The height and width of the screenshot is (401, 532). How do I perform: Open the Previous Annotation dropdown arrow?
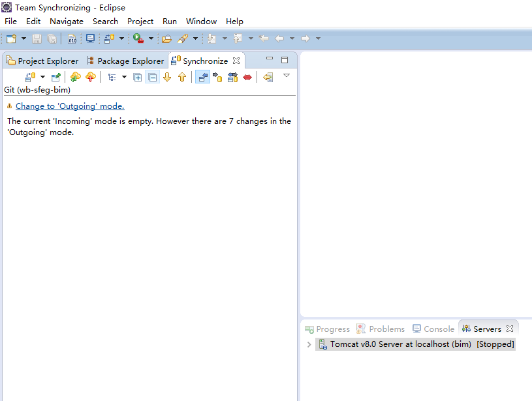[x=251, y=38]
